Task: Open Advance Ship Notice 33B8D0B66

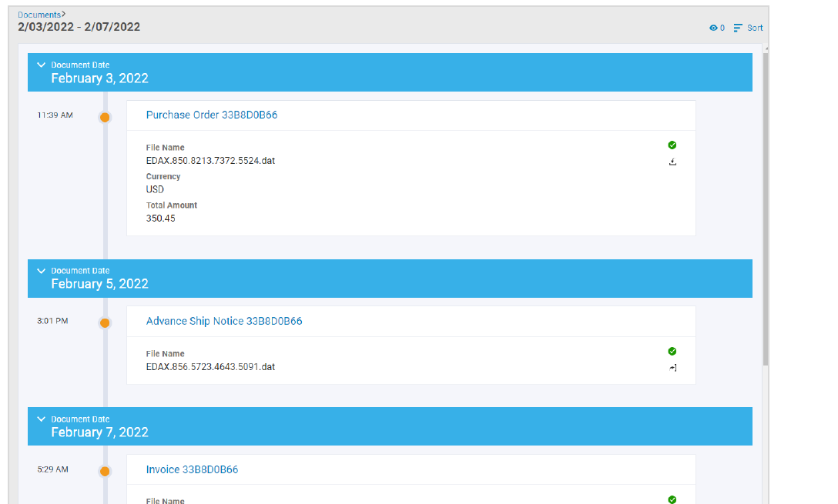Action: (x=224, y=321)
